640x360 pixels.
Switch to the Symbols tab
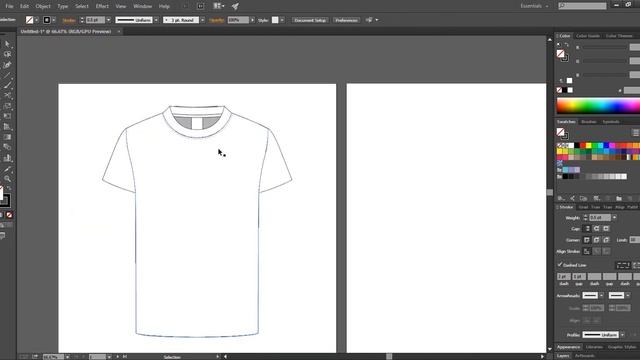(x=611, y=122)
